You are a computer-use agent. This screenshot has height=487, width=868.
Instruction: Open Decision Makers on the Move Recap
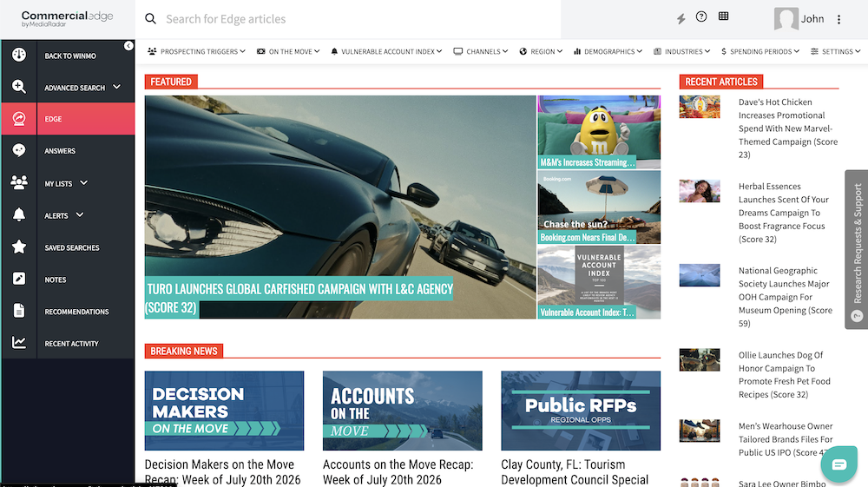(222, 472)
